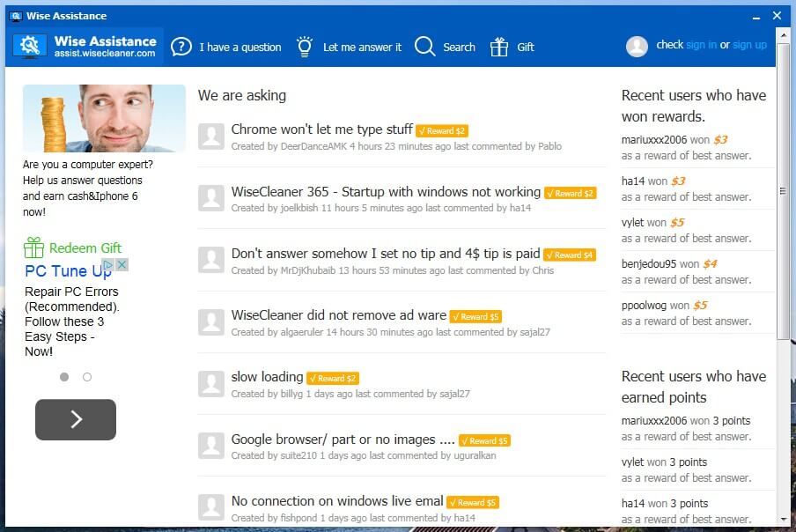Click the vertical scrollbar thumb

(784, 191)
